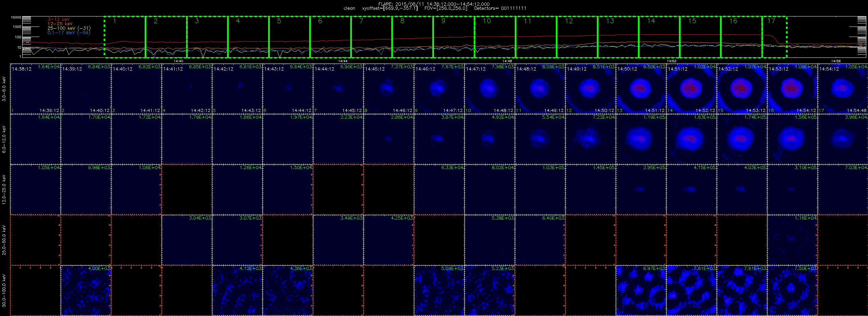Image resolution: width=868 pixels, height=316 pixels.
Task: Click the 6.0-12.0 keV row label
Action: click(4, 139)
